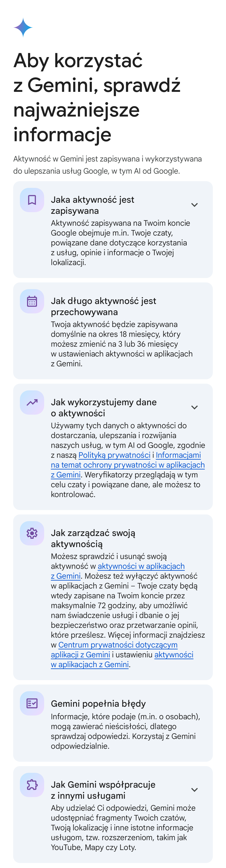Click the 'Jak zarządzać swoją aktywnością' heading
Screen dimensions: 226x868
coord(93,538)
